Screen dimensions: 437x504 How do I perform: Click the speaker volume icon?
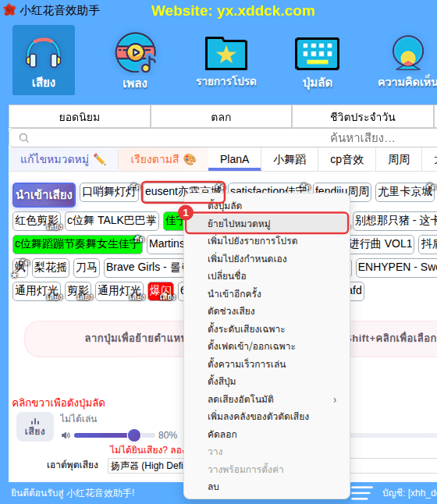66,435
